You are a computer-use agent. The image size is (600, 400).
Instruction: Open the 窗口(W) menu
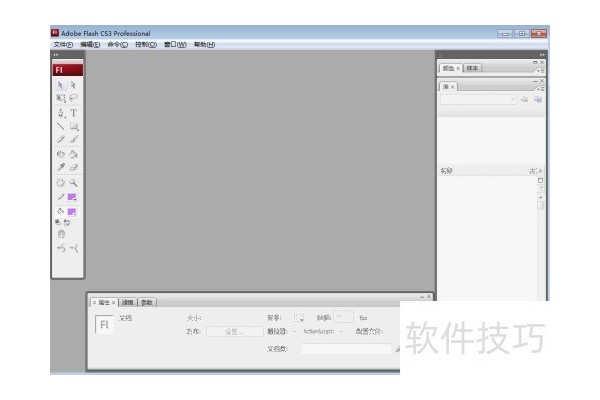(175, 44)
